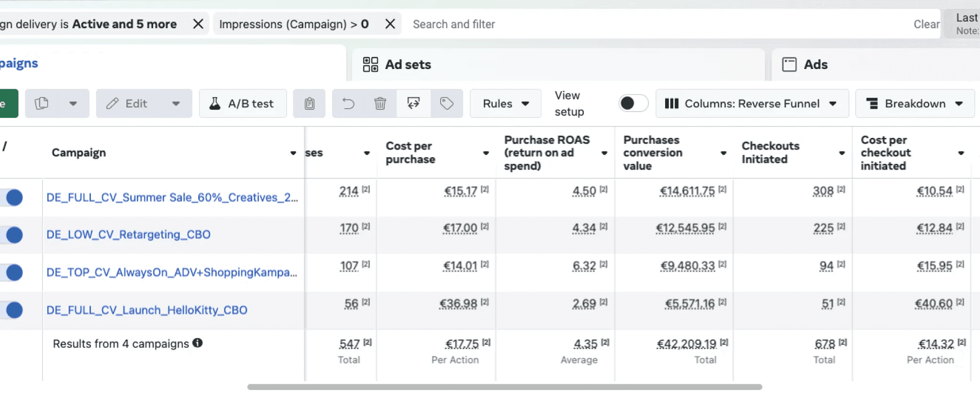The image size is (980, 411).
Task: Click the Clear filters button
Action: [x=926, y=24]
